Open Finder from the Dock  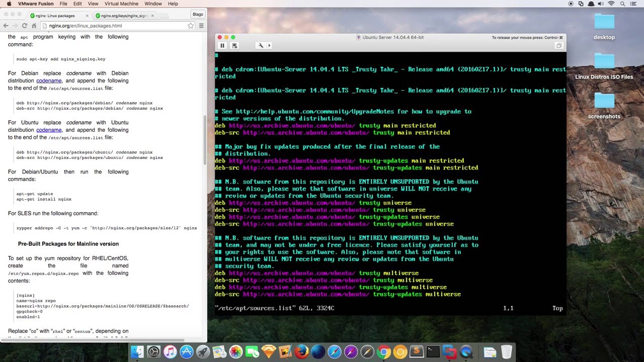click(137, 351)
